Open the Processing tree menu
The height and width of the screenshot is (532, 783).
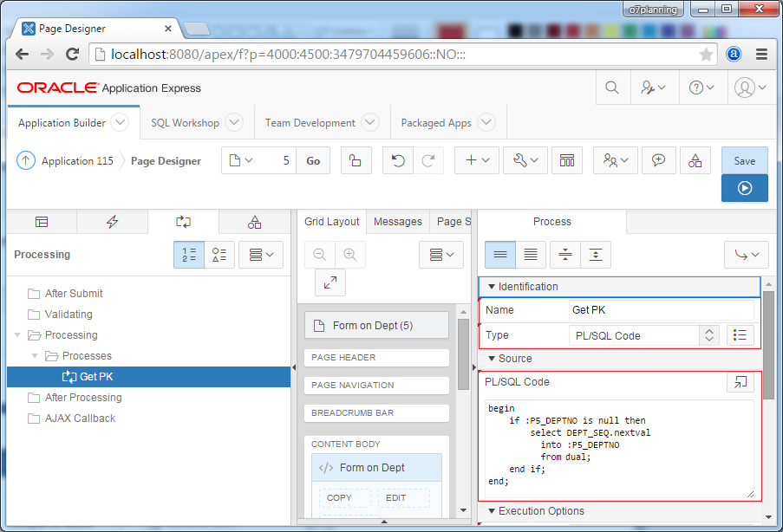pyautogui.click(x=261, y=255)
